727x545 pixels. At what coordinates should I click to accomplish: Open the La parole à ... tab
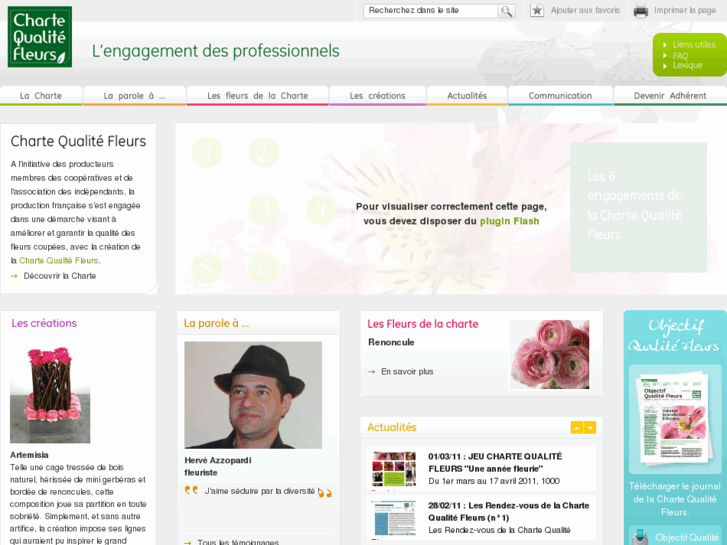[134, 96]
